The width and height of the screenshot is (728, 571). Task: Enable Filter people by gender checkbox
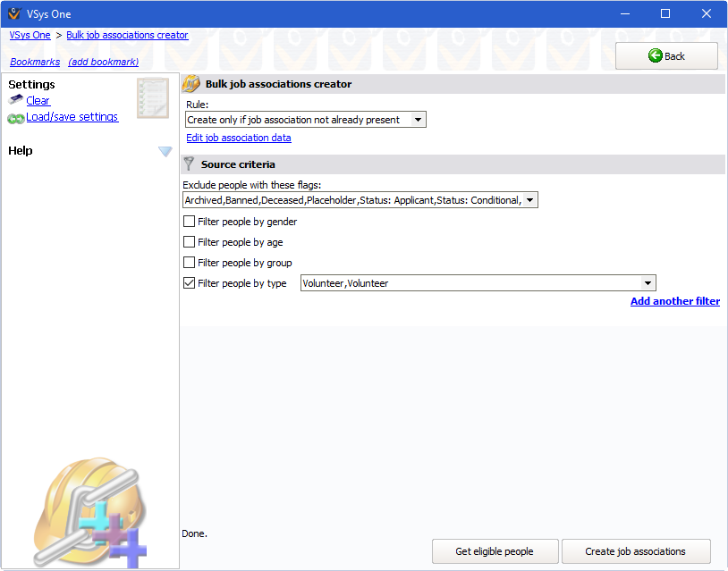pyautogui.click(x=189, y=222)
